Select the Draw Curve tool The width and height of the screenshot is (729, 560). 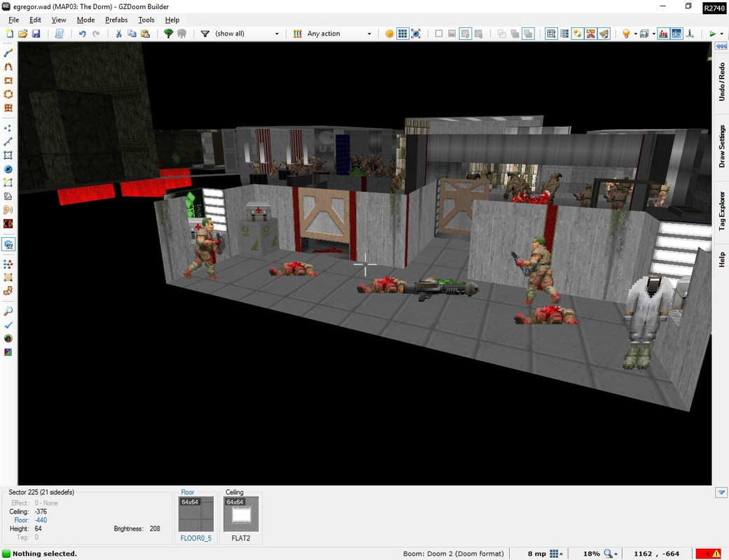pyautogui.click(x=8, y=67)
